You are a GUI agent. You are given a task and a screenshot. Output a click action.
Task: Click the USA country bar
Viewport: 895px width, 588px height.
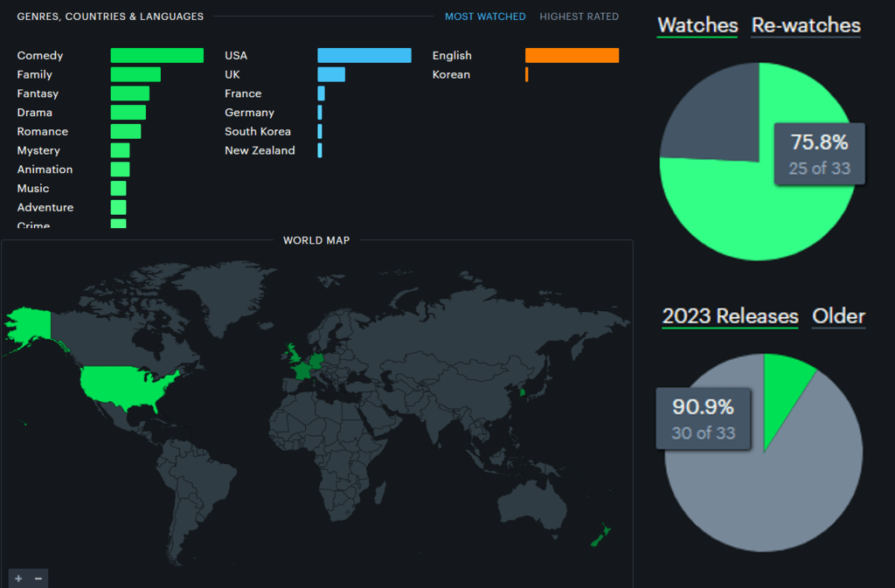point(364,56)
